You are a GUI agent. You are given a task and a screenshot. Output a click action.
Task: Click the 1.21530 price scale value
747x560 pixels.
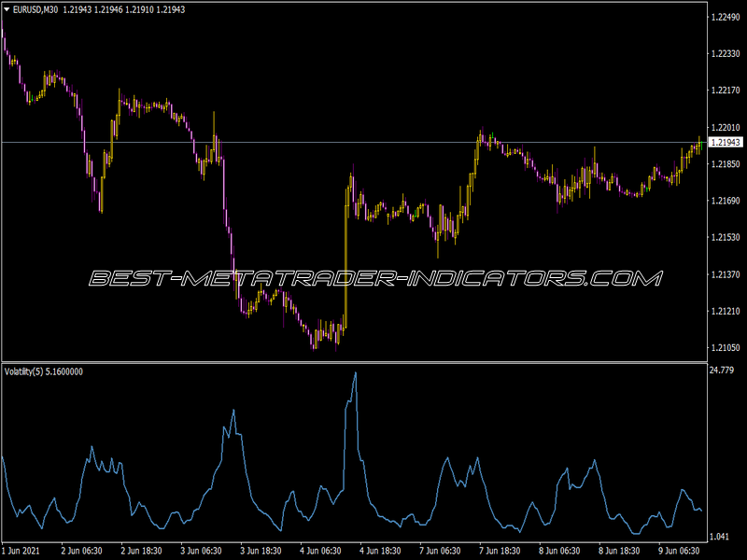point(726,237)
